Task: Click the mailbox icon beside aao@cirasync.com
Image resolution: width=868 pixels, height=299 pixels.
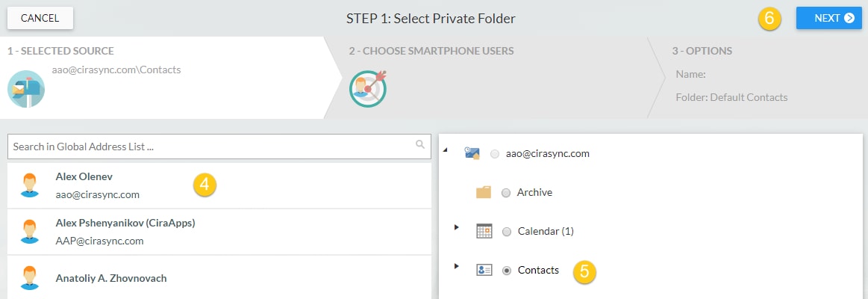Action: [472, 154]
